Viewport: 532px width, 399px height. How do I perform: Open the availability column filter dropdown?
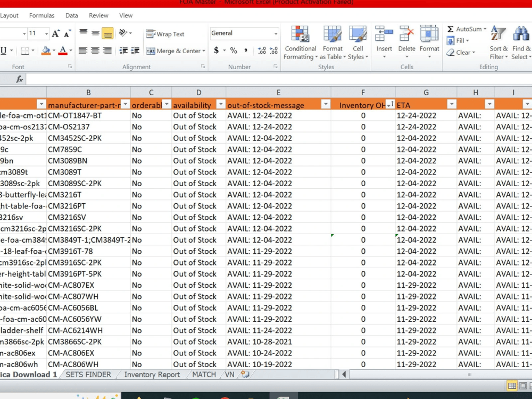[x=220, y=104]
